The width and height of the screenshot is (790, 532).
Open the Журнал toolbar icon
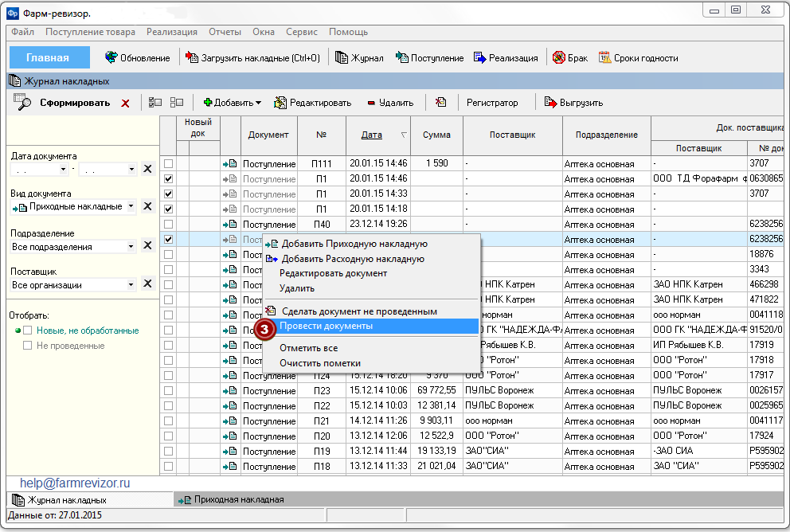tap(342, 57)
